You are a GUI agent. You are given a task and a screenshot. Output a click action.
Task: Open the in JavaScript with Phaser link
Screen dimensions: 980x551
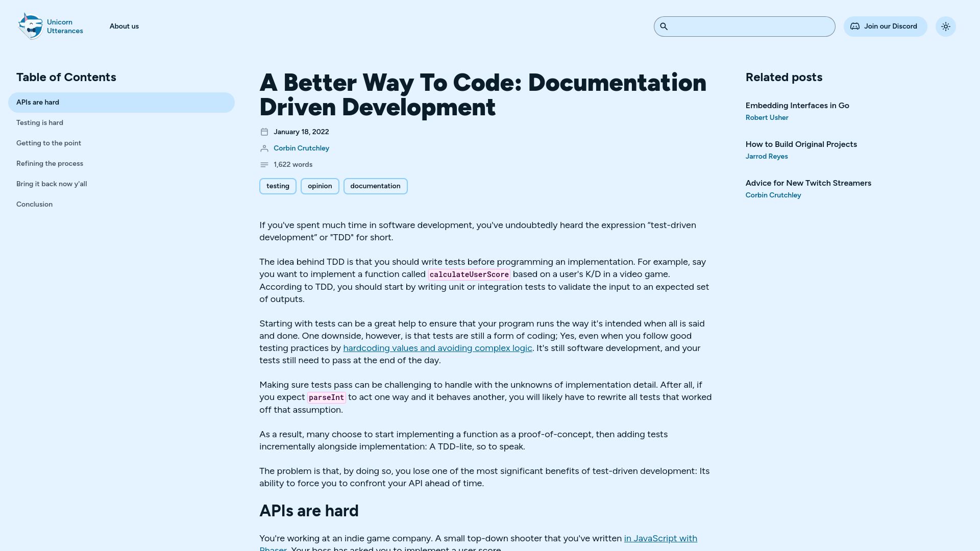tap(660, 539)
